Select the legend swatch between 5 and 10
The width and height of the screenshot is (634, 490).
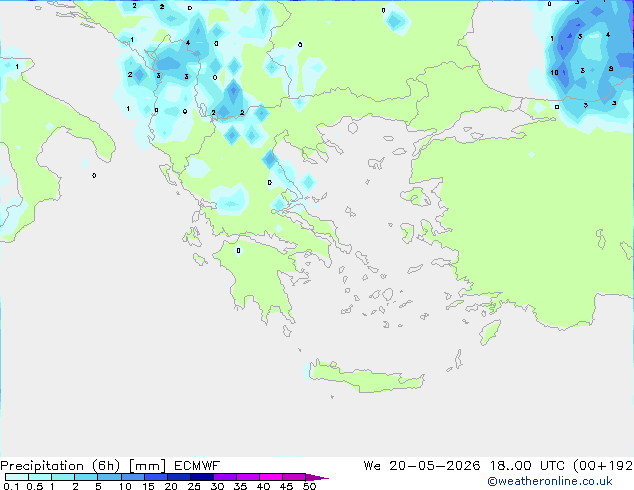(109, 477)
